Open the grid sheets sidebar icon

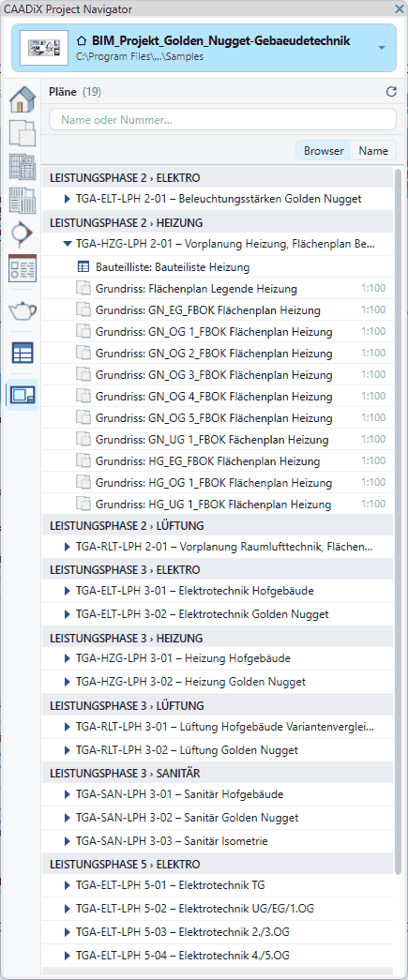23,167
